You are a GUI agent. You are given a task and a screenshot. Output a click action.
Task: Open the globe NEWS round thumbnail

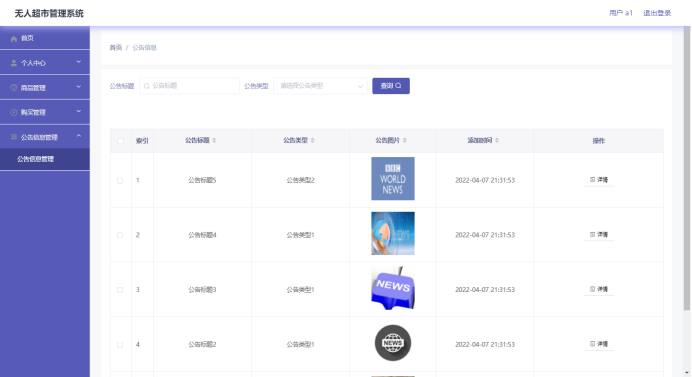(x=393, y=343)
